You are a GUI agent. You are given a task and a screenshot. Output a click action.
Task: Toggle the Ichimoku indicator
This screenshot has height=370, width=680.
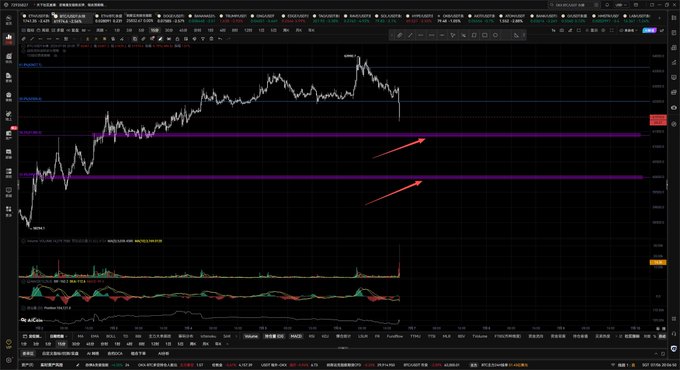[x=208, y=336]
